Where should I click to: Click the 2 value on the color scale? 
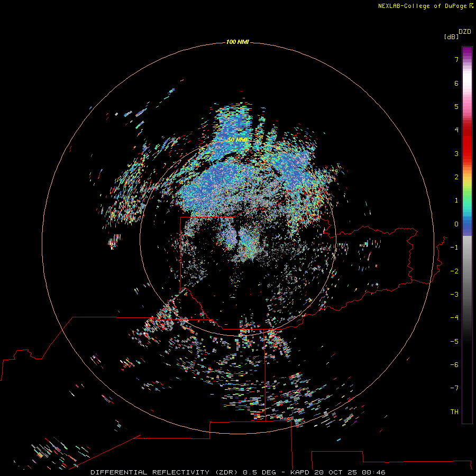point(456,177)
